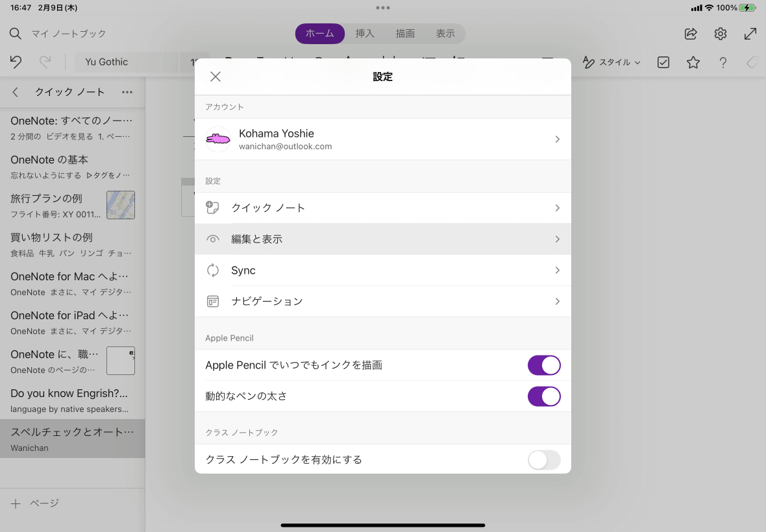Viewport: 766px width, 532px height.
Task: Open 編集と表示 settings
Action: tap(382, 239)
